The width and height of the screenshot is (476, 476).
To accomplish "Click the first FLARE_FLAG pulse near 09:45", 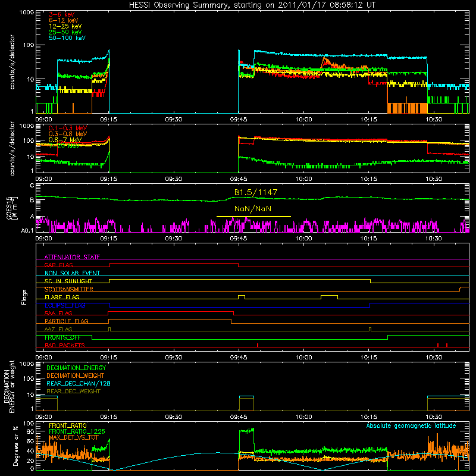I will coord(242,296).
